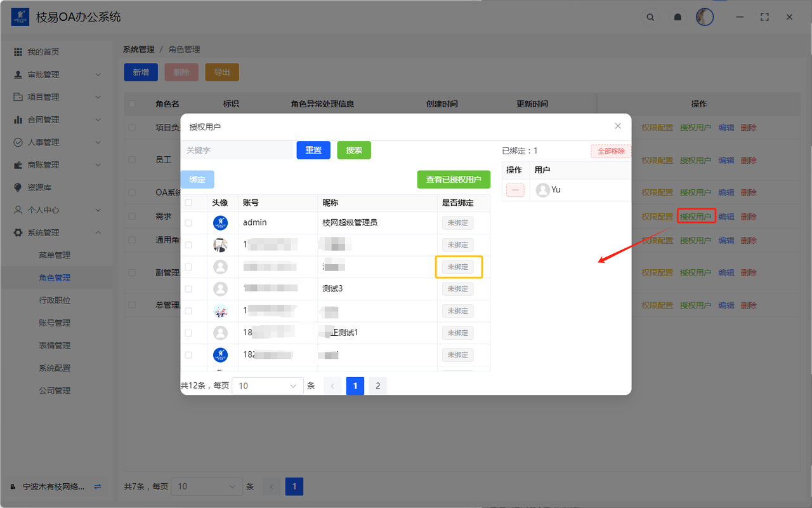Image resolution: width=812 pixels, height=508 pixels.
Task: Open the notification bell icon
Action: tap(678, 17)
